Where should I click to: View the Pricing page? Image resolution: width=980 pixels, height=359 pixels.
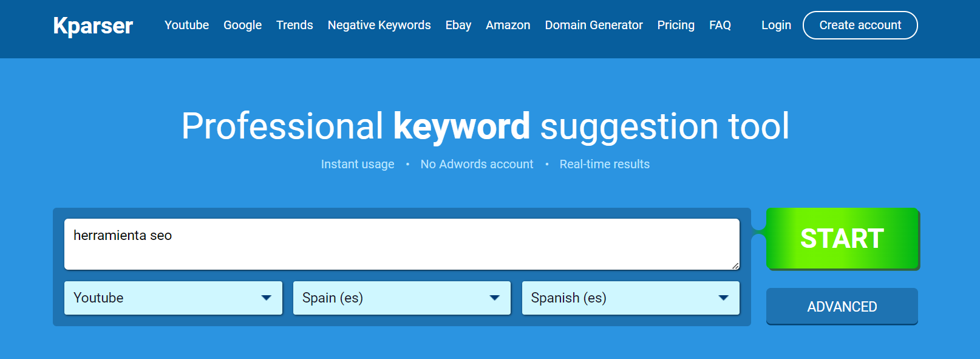(676, 25)
